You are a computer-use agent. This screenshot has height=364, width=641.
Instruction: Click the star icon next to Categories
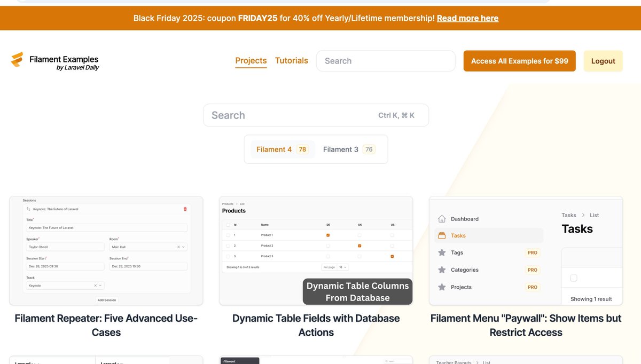pyautogui.click(x=442, y=270)
